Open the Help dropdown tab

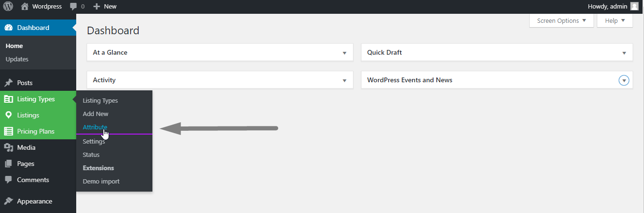coord(614,21)
